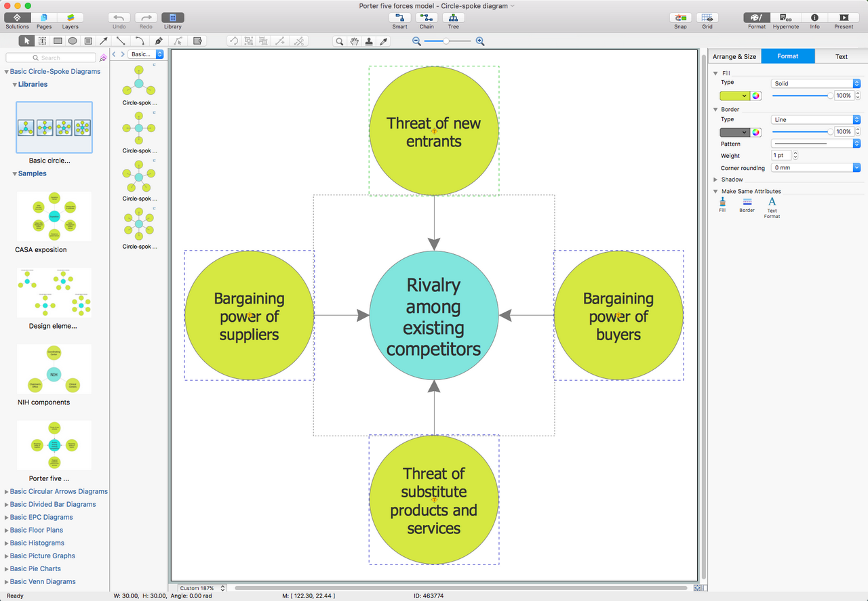Expand Basic Circular Arrows Diagrams
The width and height of the screenshot is (868, 601).
(x=58, y=491)
